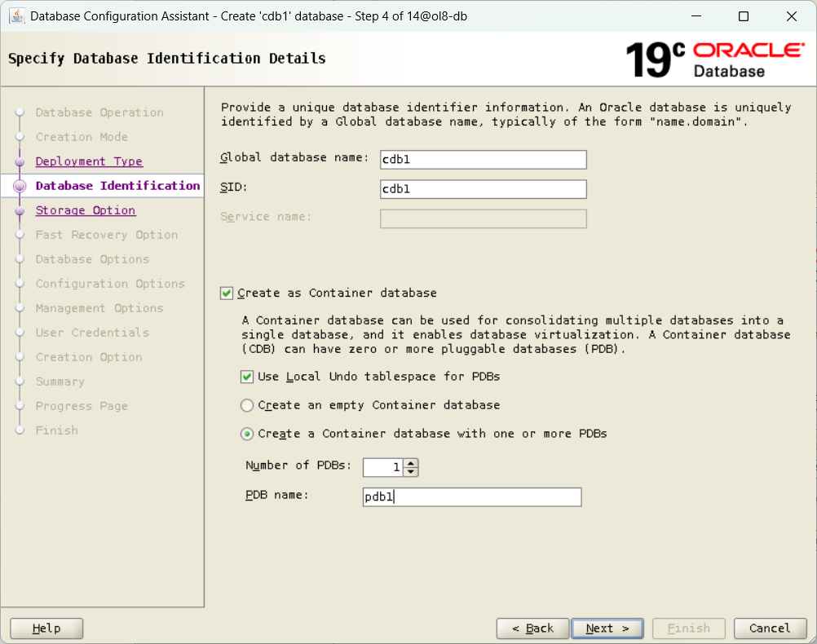Open the Deployment Type step link
817x644 pixels.
pos(89,161)
